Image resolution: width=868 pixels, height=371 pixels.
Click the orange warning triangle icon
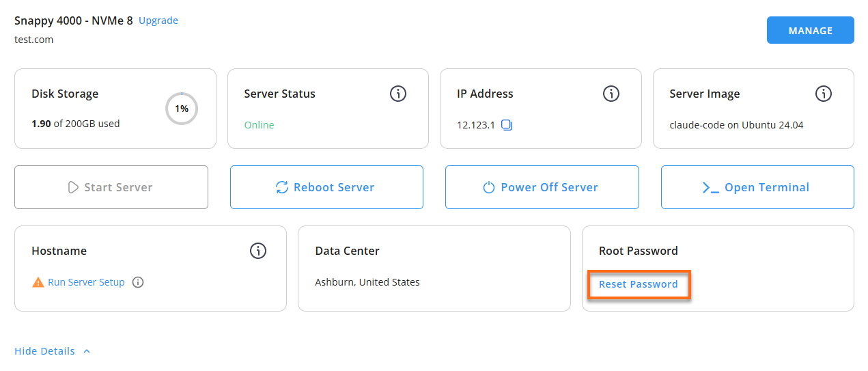click(x=38, y=282)
